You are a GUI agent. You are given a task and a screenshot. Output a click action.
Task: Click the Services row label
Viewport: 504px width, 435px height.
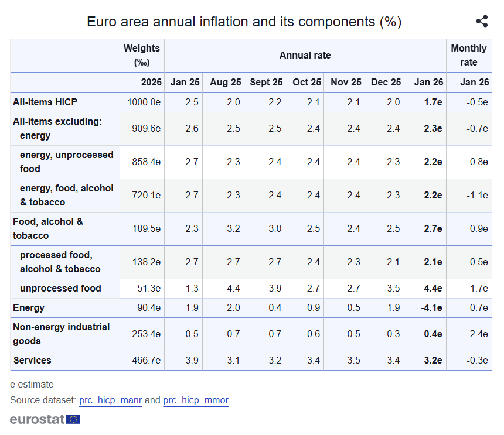click(32, 360)
